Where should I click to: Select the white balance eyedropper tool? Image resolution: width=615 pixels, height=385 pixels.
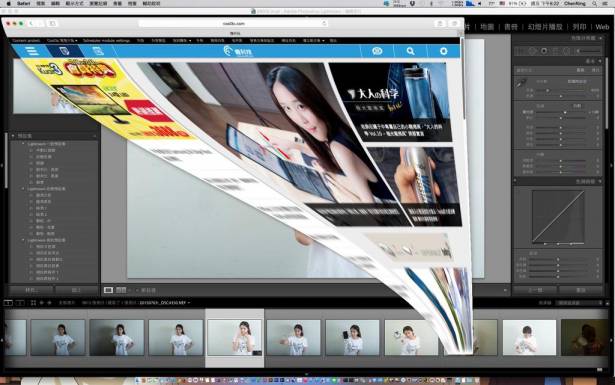[x=521, y=83]
